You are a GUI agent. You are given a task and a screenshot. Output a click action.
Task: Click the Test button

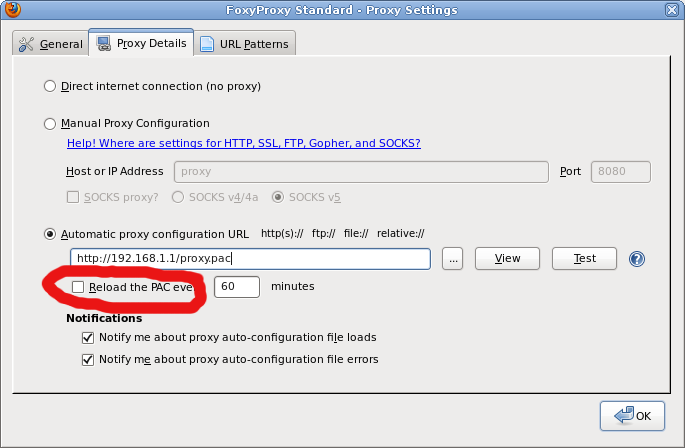point(584,259)
